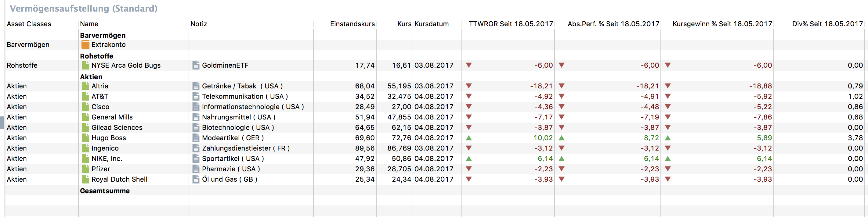Click the green icon beside NYSE Arca Gold Bugs

tap(85, 65)
